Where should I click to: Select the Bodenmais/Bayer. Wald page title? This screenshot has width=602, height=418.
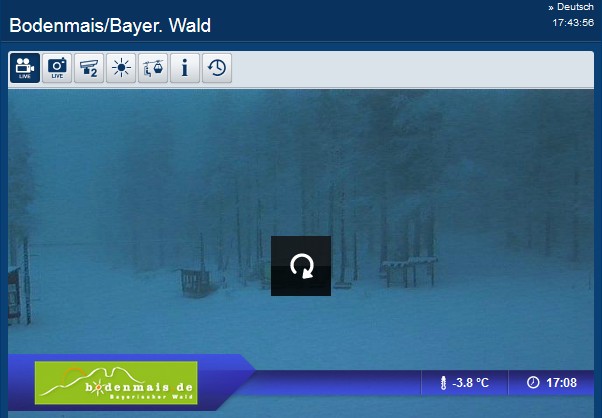(x=110, y=26)
